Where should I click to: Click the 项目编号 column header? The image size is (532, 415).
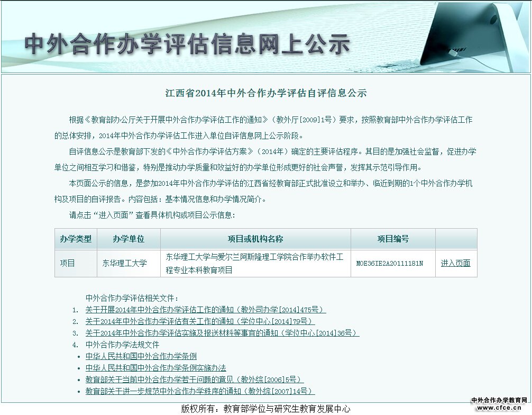(393, 239)
